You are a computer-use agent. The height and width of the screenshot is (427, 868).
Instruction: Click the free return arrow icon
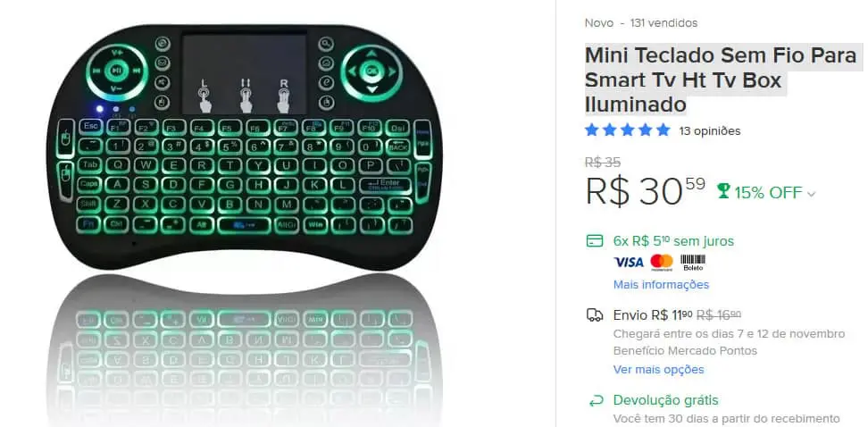[x=596, y=401]
